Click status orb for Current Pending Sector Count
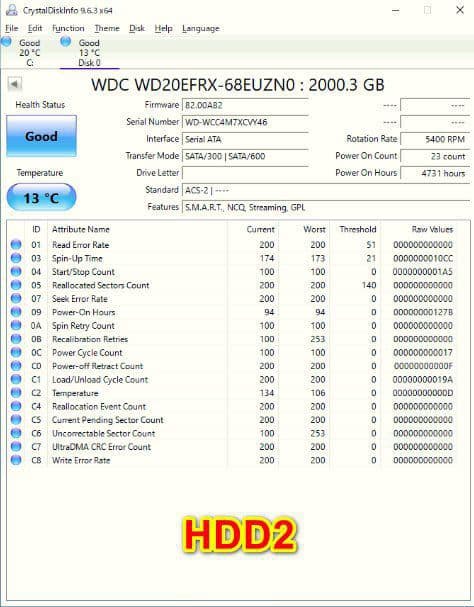This screenshot has width=474, height=607. [x=16, y=420]
